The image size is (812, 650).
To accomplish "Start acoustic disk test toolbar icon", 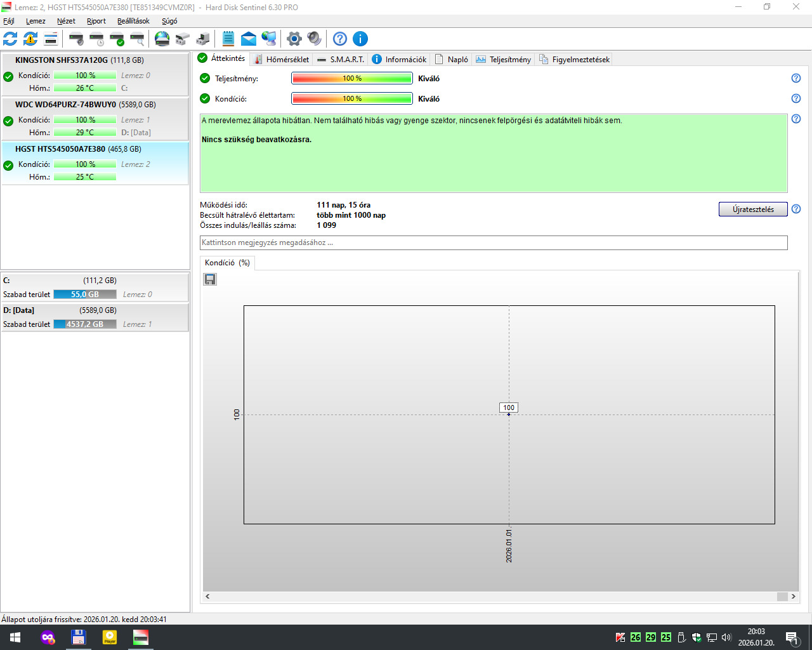I will [x=76, y=39].
